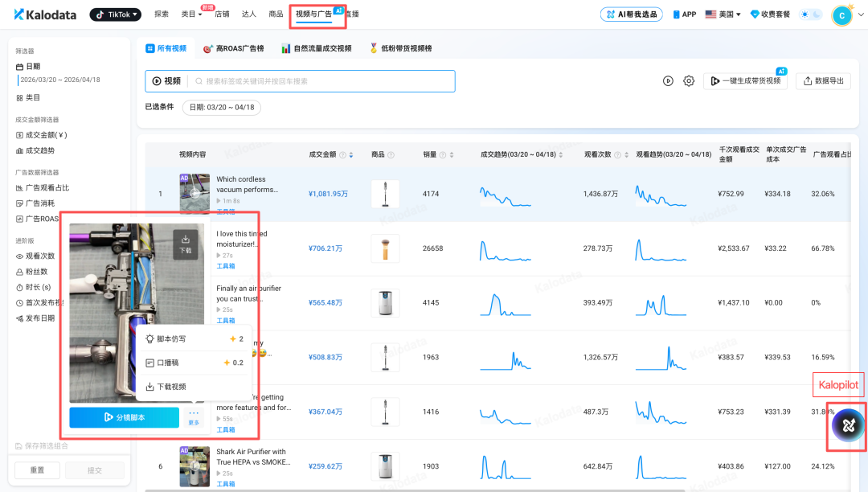Screen dimensions: 868x492
Task: Open the AI帮我选品 assistant
Action: coord(631,14)
